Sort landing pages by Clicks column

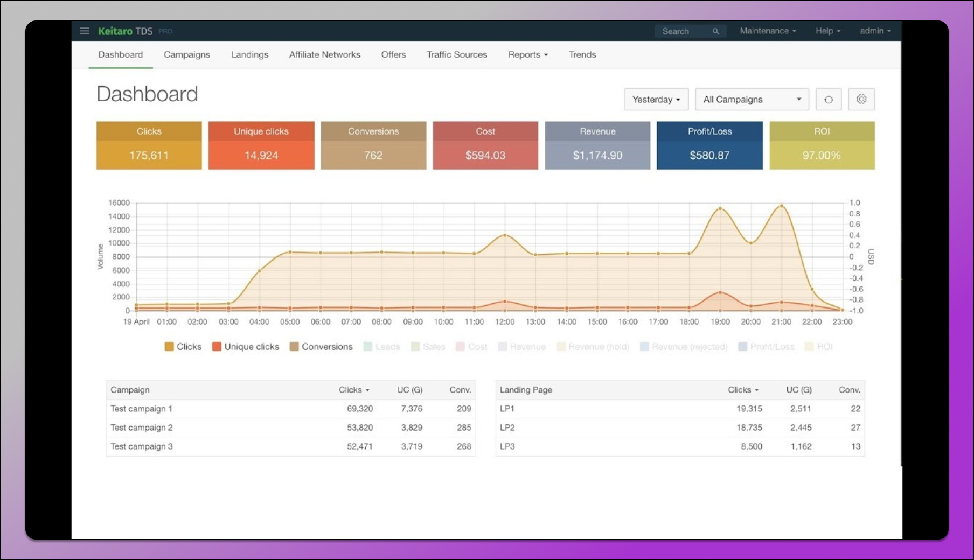(742, 390)
